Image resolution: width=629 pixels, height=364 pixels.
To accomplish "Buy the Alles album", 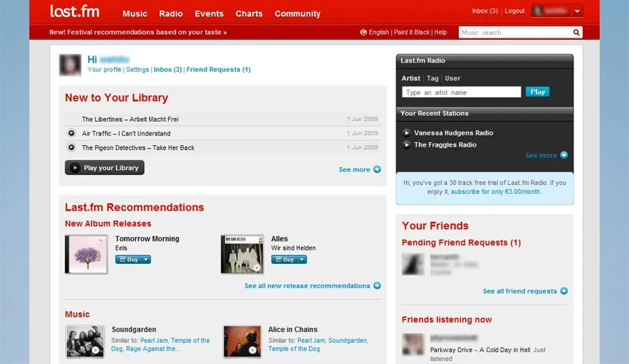I will pos(284,259).
